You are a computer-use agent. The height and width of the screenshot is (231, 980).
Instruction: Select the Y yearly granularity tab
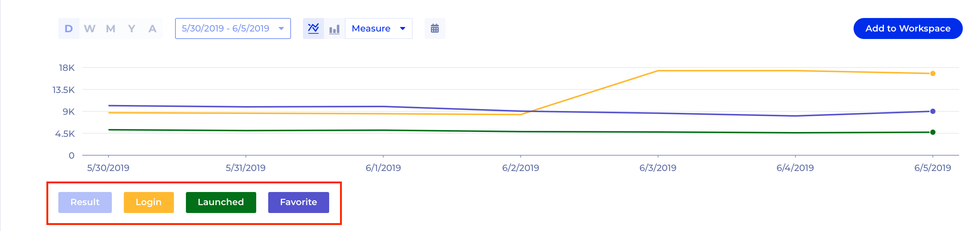pyautogui.click(x=131, y=28)
